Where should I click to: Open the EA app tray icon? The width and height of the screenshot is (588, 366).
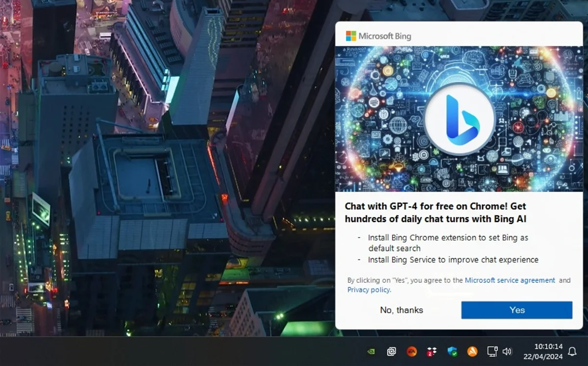click(x=412, y=351)
